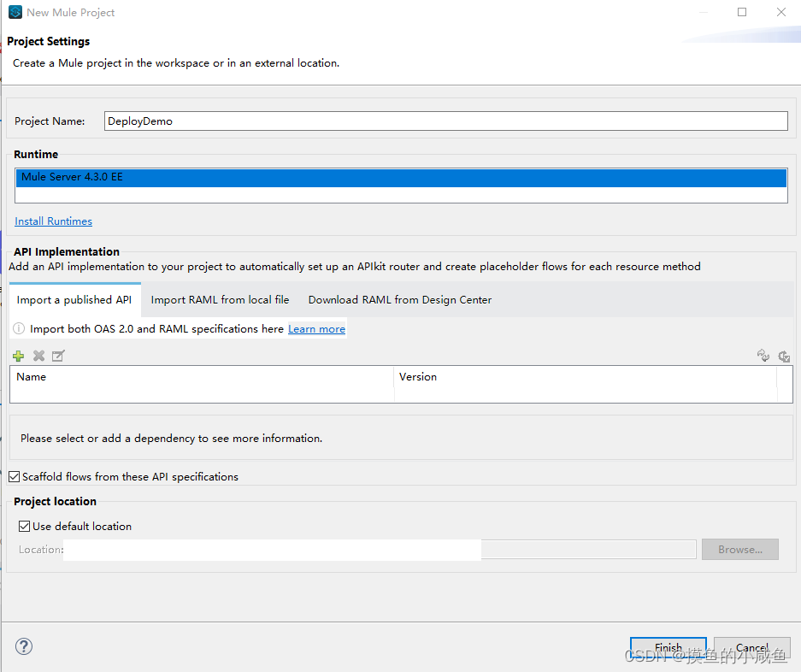Click the info icon beside Import both OAS

coord(19,328)
